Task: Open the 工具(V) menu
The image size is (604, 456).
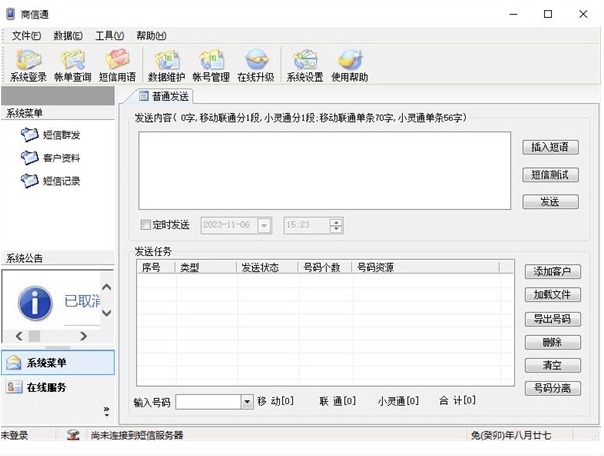Action: tap(109, 36)
